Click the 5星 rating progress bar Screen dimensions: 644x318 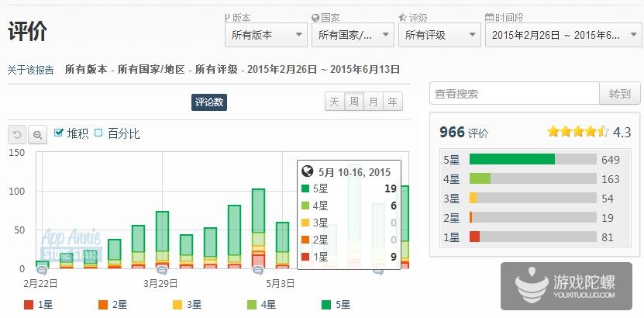532,160
